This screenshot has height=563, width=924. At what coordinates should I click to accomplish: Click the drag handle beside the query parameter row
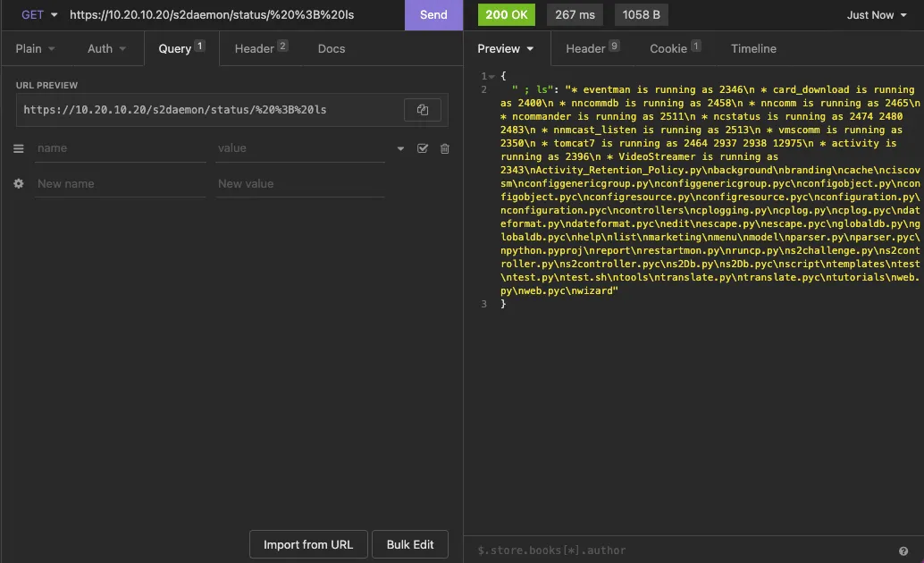(18, 148)
